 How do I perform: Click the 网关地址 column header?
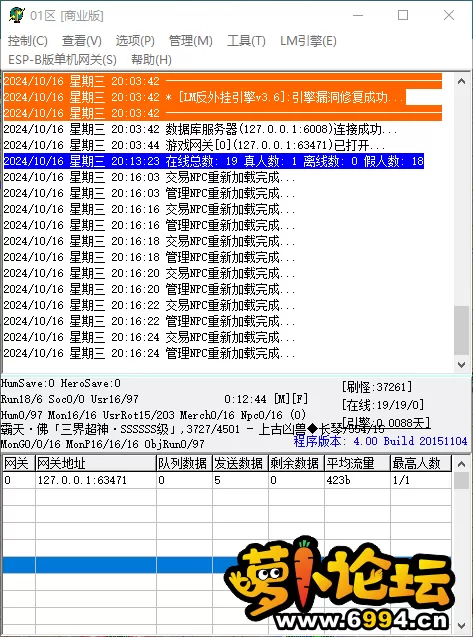pyautogui.click(x=96, y=463)
